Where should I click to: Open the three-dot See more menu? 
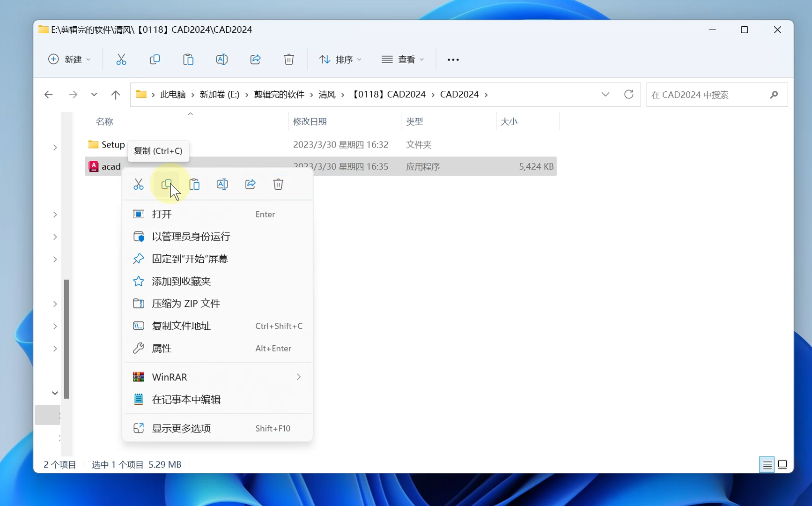click(453, 60)
